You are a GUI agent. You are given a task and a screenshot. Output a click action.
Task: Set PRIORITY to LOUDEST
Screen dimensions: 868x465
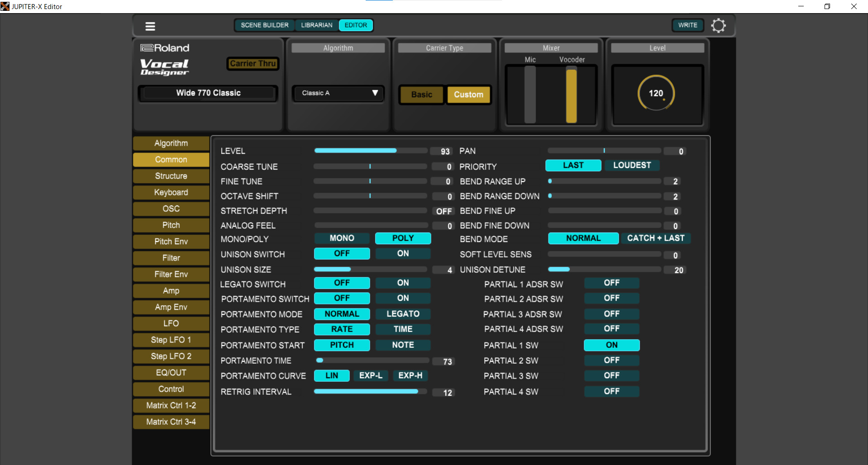632,166
